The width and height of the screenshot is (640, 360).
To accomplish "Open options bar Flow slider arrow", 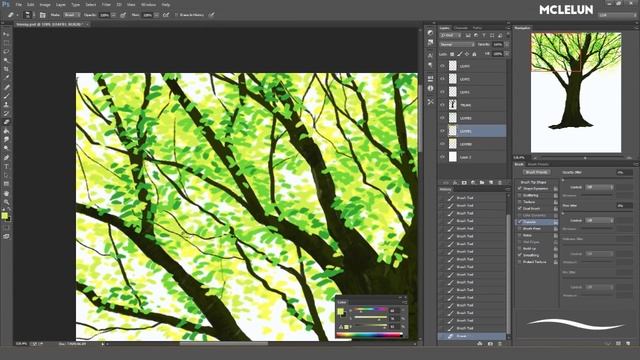I will point(157,15).
